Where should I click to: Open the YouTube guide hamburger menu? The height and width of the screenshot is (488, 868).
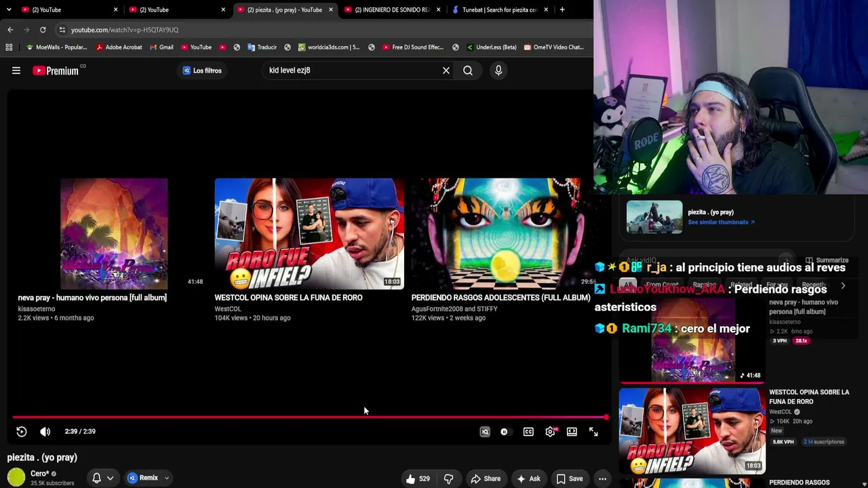click(16, 70)
